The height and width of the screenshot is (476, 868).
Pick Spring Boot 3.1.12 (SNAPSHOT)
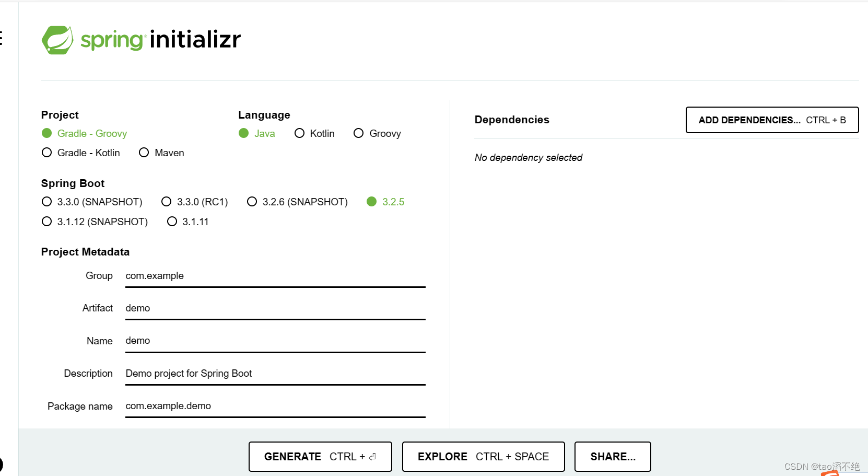[x=95, y=222]
